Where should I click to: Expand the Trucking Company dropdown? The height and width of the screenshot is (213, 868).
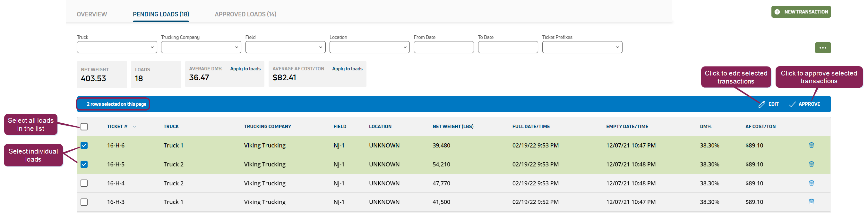(x=201, y=47)
